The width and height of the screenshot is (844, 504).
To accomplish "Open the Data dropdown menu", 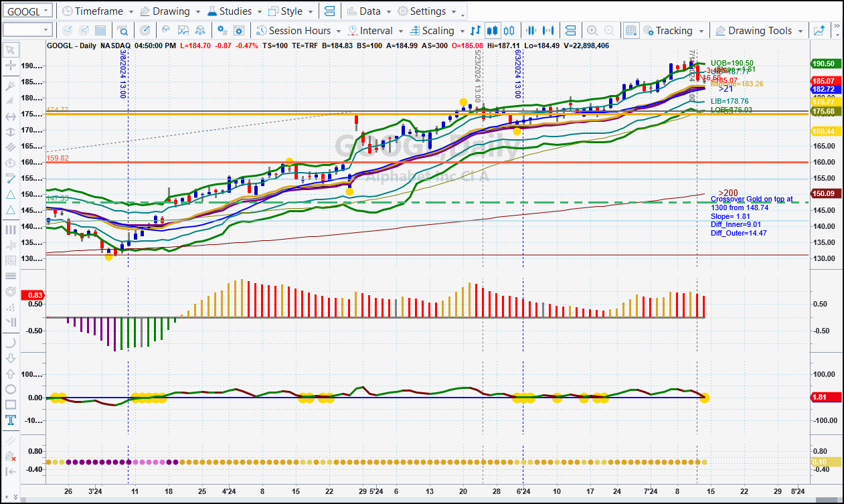I will pos(369,11).
